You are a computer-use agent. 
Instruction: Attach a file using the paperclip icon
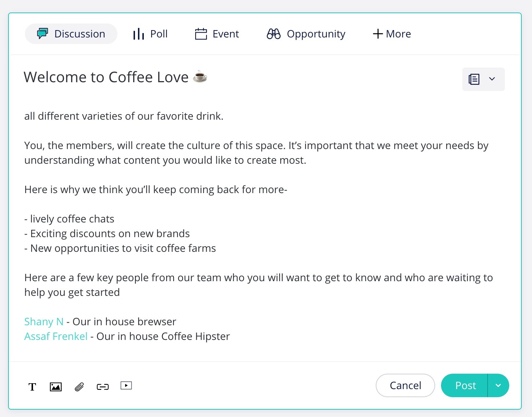79,387
